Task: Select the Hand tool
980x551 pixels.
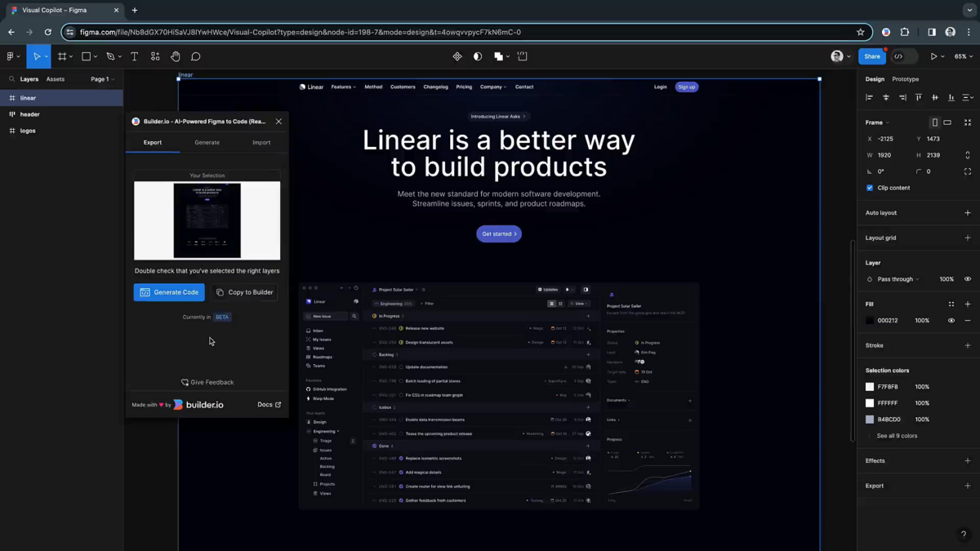Action: click(176, 56)
